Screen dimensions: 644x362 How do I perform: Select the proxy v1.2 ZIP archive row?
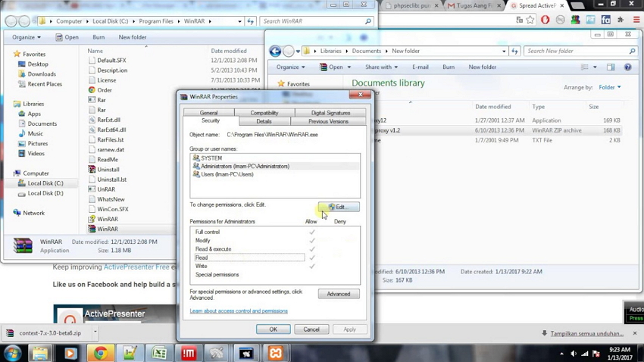(x=497, y=130)
